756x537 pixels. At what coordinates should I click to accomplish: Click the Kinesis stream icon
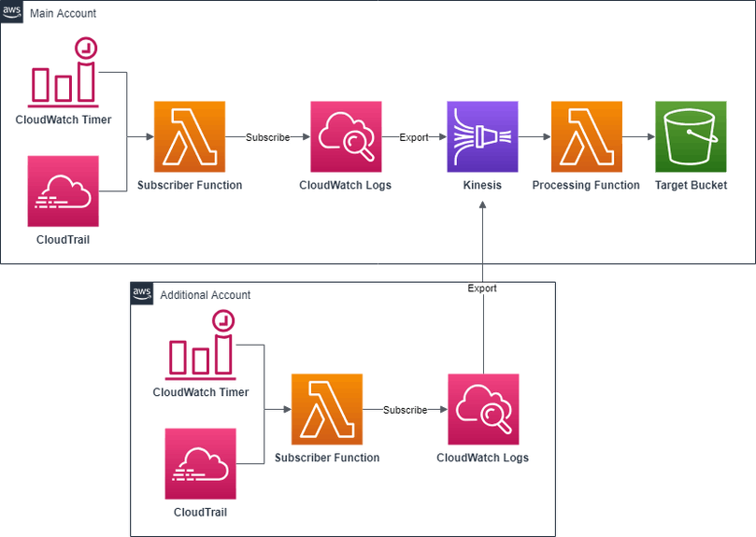click(483, 137)
